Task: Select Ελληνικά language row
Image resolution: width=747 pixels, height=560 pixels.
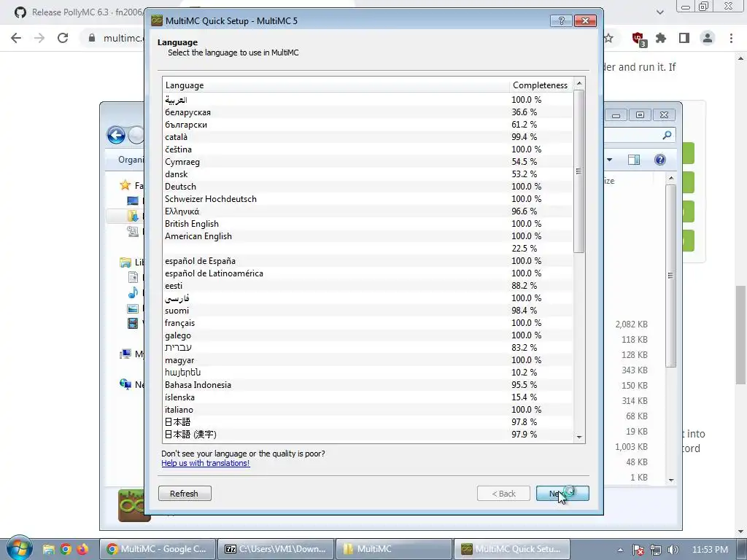Action: [368, 211]
